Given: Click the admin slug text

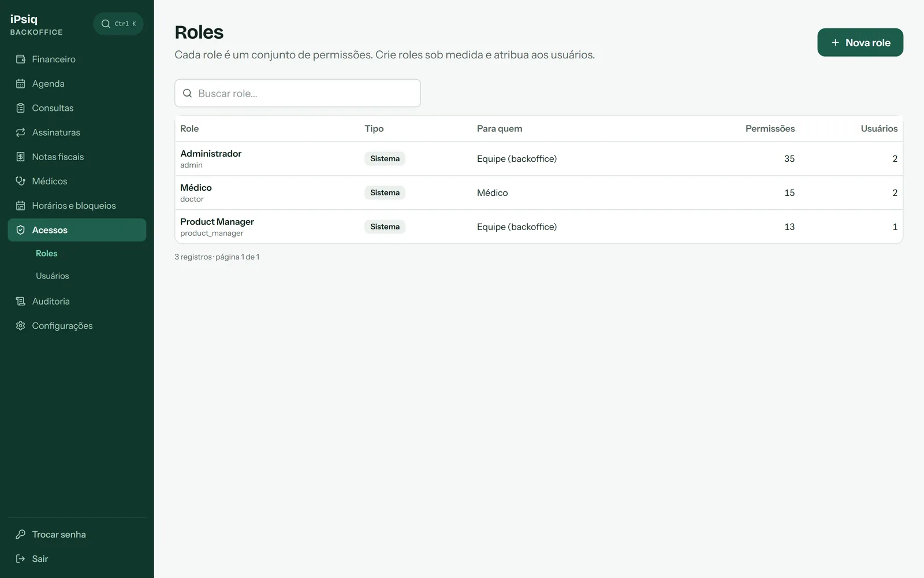Looking at the screenshot, I should (191, 165).
